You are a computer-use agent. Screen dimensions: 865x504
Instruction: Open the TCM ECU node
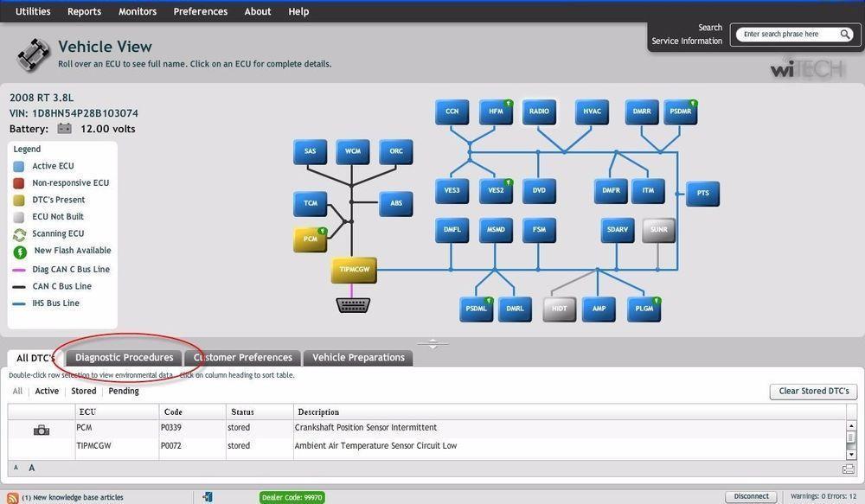310,203
